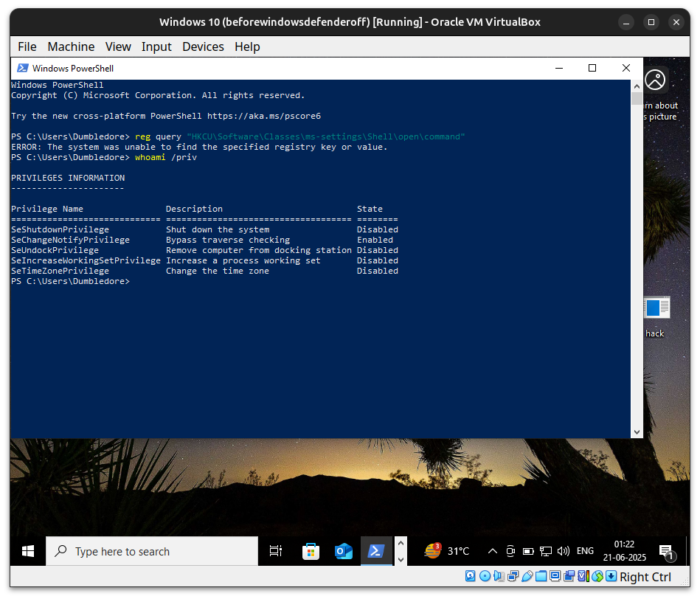Click the mouse integration indicator
The image size is (700, 599).
point(597,576)
